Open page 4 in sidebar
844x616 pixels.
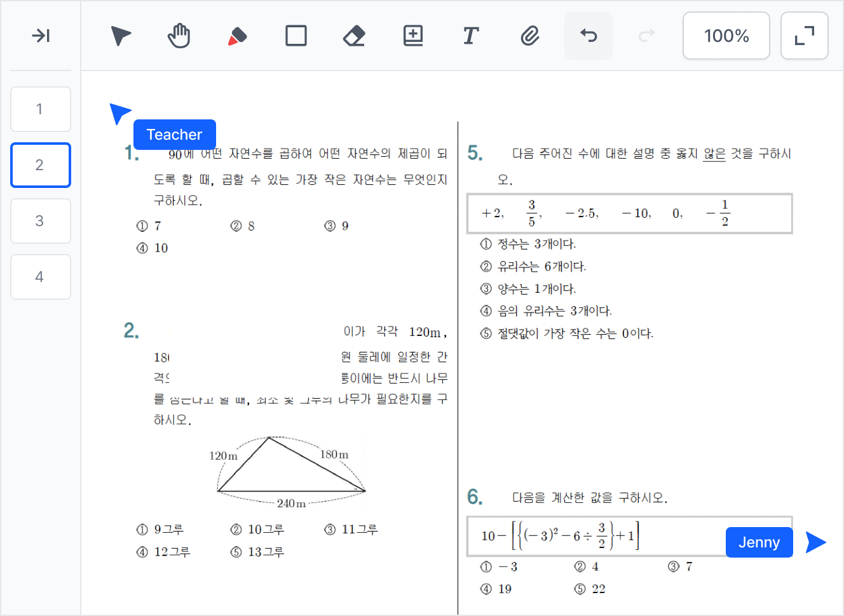(41, 277)
